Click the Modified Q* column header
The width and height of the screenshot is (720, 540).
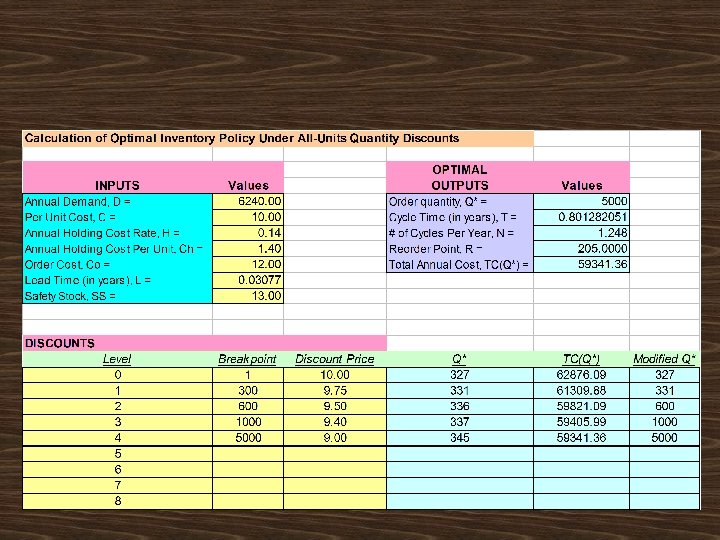coord(664,359)
